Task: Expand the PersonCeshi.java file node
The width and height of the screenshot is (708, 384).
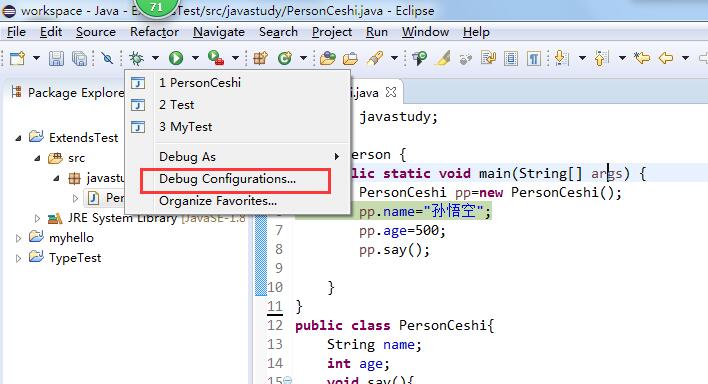Action: click(75, 198)
